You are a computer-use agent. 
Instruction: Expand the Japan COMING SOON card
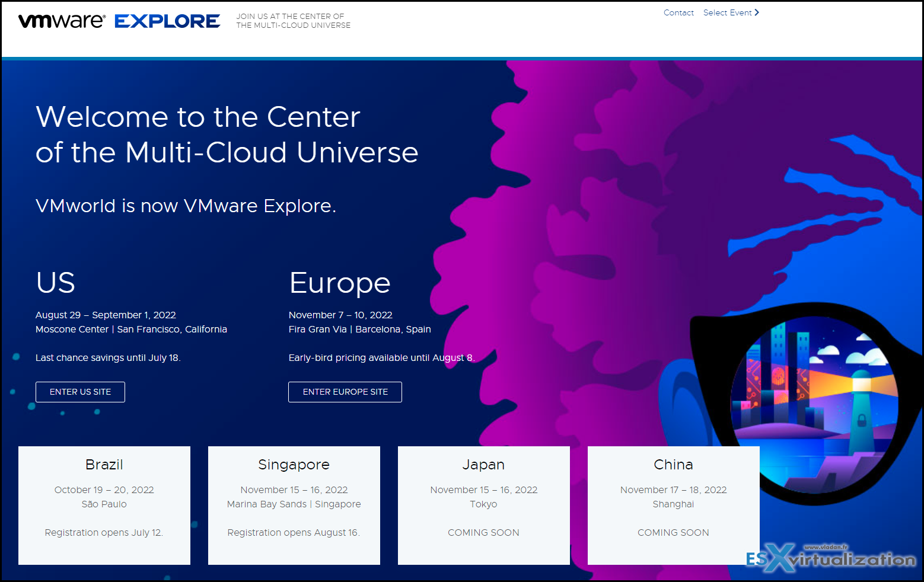pos(483,532)
